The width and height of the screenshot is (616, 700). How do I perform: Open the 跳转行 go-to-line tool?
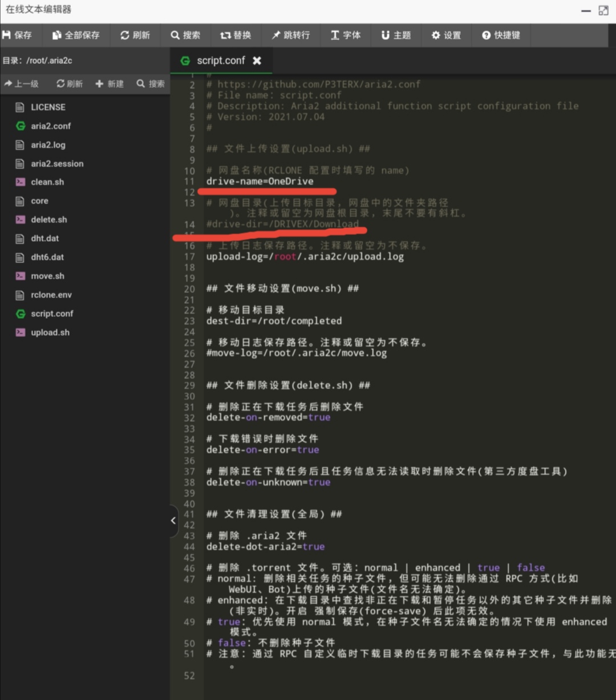point(291,35)
